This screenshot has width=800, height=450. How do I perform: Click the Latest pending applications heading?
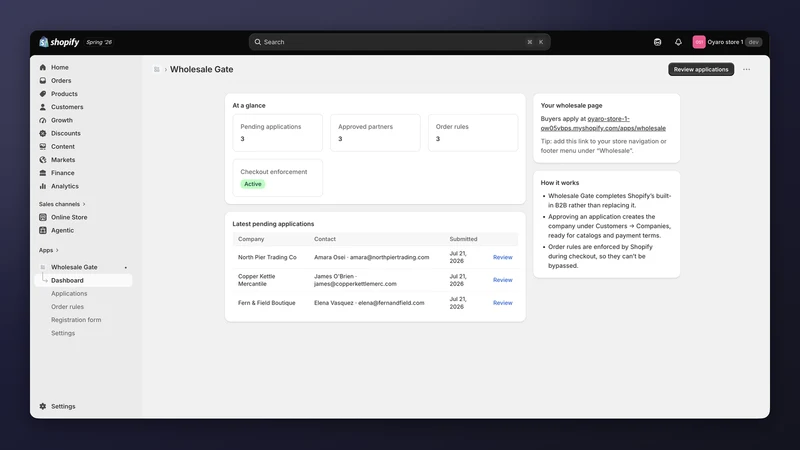pyautogui.click(x=273, y=224)
